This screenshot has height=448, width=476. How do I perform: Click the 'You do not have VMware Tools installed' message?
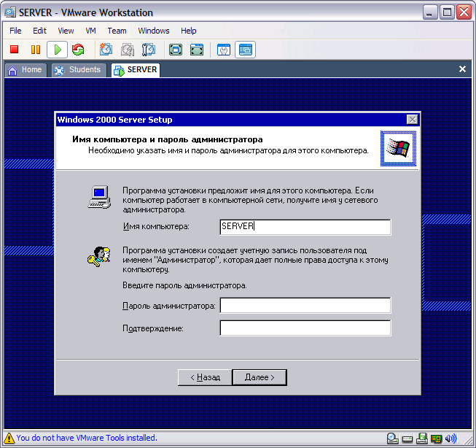point(87,438)
